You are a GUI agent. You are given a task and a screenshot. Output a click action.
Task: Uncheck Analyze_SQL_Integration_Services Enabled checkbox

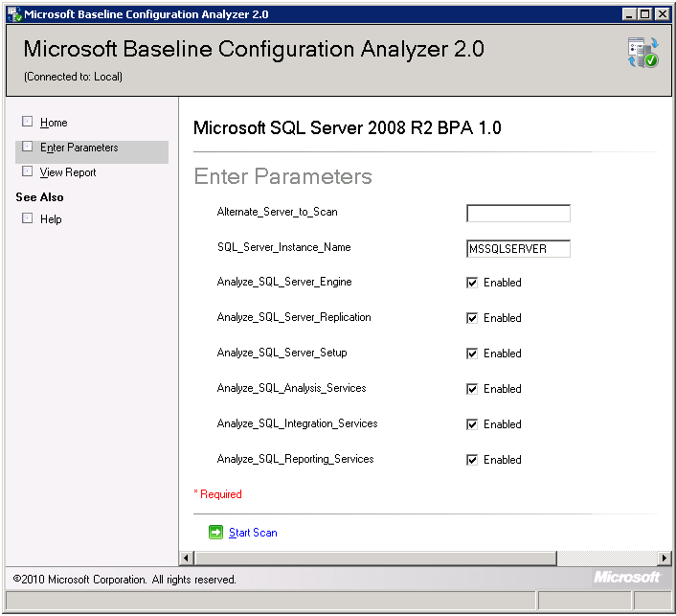(472, 424)
